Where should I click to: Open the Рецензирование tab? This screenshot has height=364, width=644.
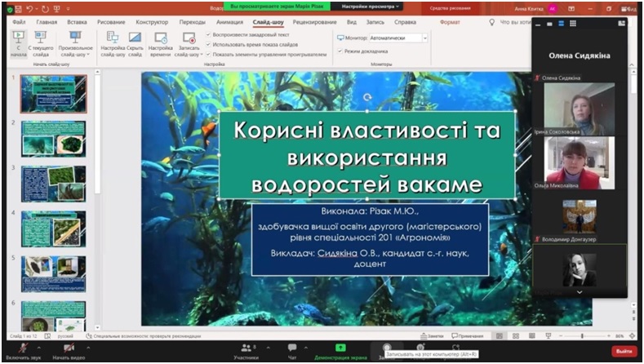(x=314, y=22)
